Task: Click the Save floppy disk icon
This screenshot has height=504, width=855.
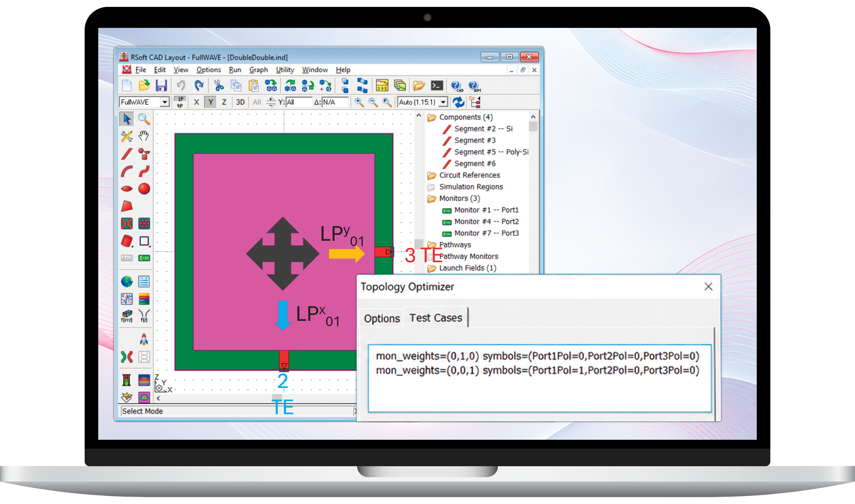Action: coord(161,86)
